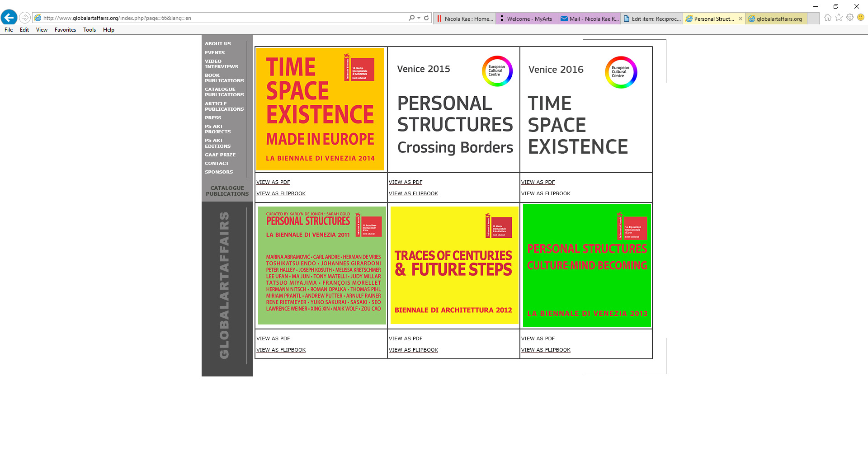Click Venice 2015 Personal Structures cover
The height and width of the screenshot is (470, 868).
tap(453, 109)
